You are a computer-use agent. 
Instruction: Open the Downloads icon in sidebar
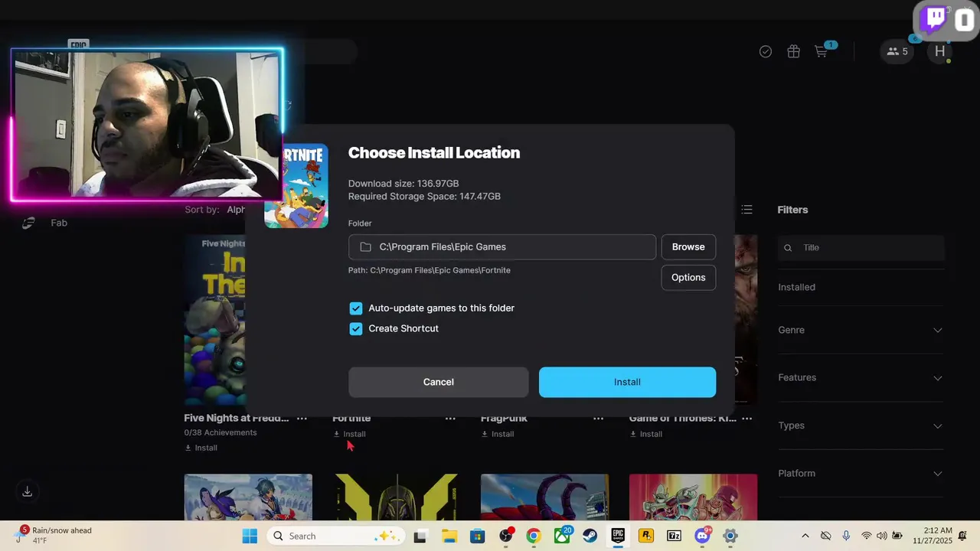(x=28, y=491)
